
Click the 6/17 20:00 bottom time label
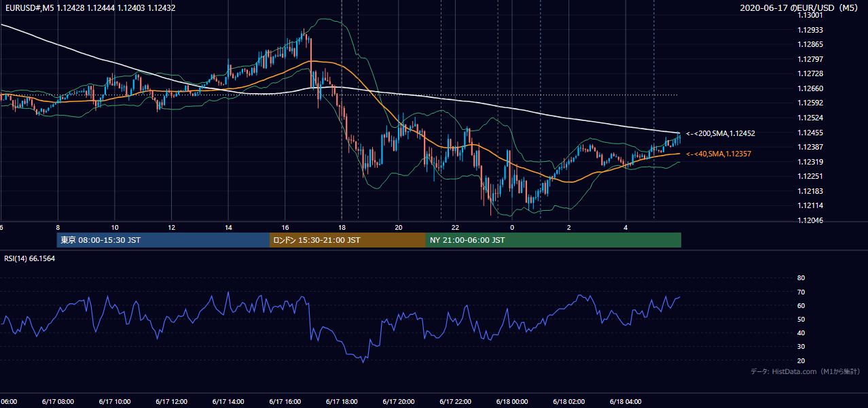coord(399,401)
